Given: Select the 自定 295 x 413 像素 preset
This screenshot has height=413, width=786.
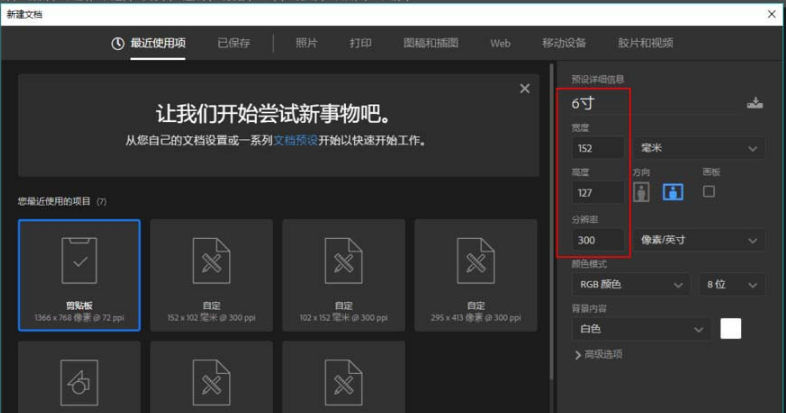Looking at the screenshot, I should click(476, 275).
